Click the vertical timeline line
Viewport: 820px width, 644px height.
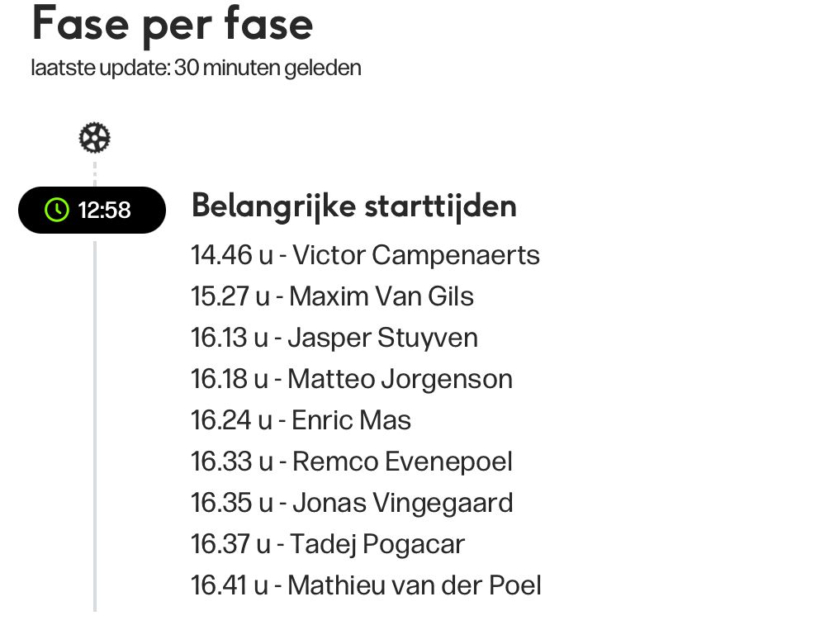[x=95, y=426]
